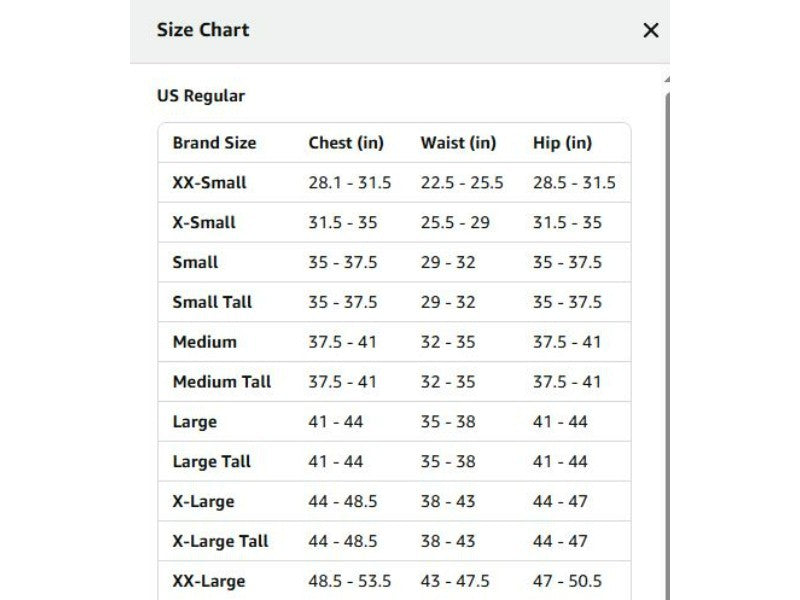The image size is (800, 600).
Task: Click the X-Small size row label
Action: [204, 222]
